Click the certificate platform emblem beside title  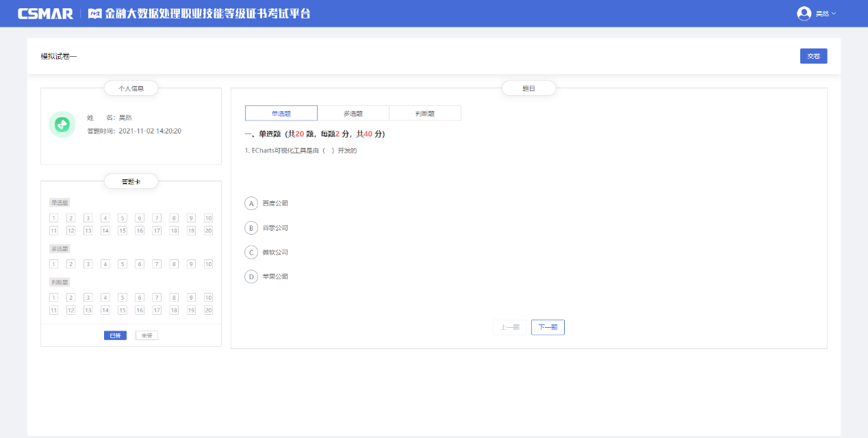[96, 14]
